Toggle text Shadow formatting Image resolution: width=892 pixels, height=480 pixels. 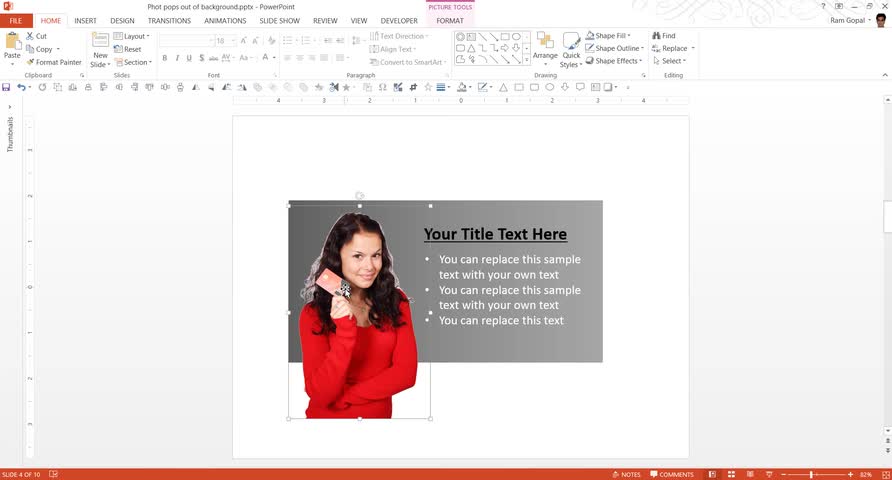pos(201,57)
